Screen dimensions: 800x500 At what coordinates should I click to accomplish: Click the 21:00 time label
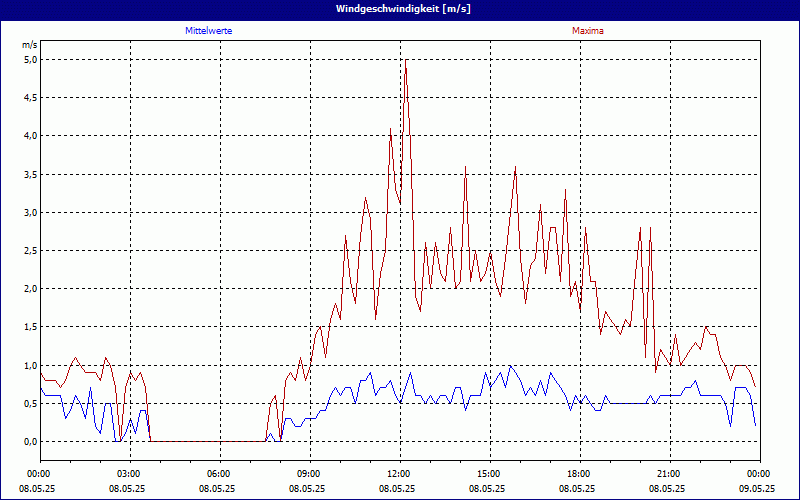click(x=668, y=474)
